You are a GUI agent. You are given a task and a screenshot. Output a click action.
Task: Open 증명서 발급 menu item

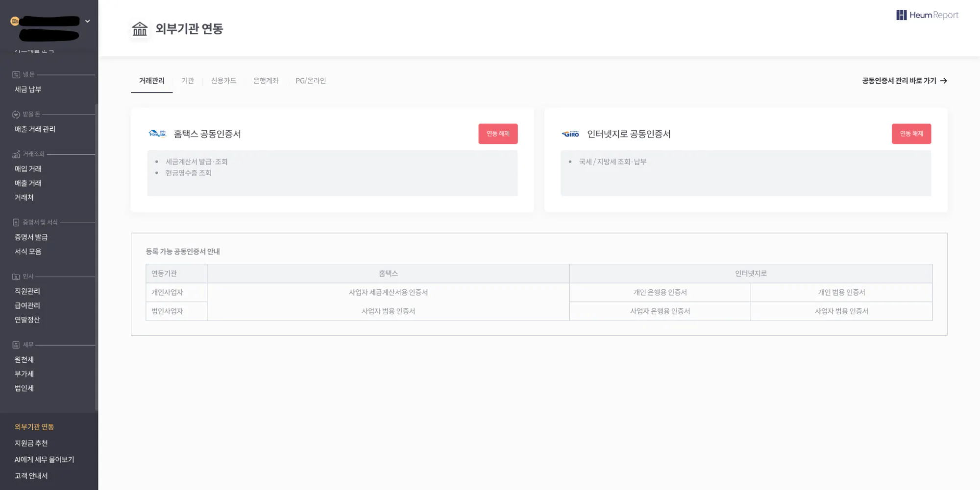point(31,237)
